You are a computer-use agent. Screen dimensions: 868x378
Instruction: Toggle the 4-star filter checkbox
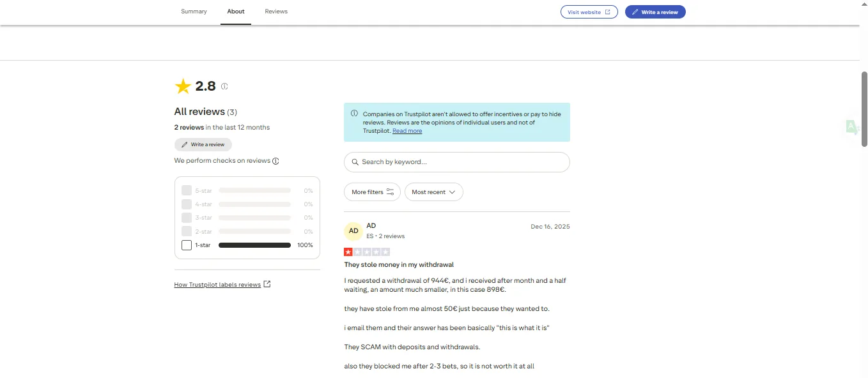pos(187,204)
